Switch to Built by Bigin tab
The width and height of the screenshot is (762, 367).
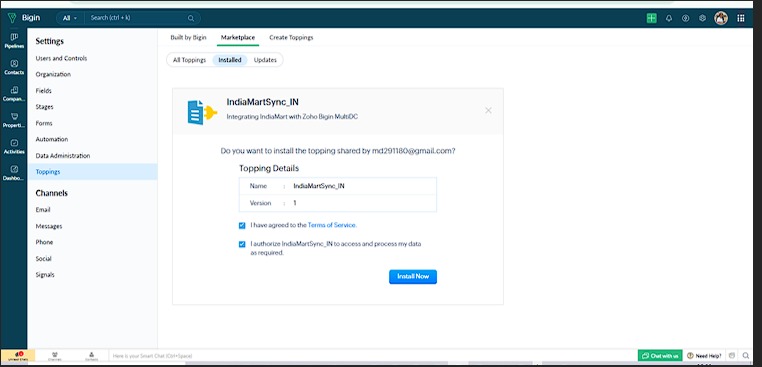tap(189, 37)
